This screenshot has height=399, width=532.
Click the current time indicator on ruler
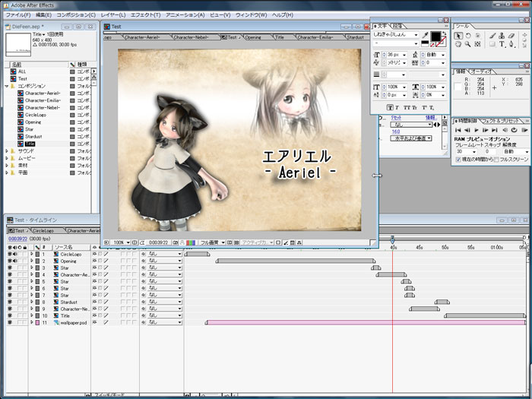(393, 240)
